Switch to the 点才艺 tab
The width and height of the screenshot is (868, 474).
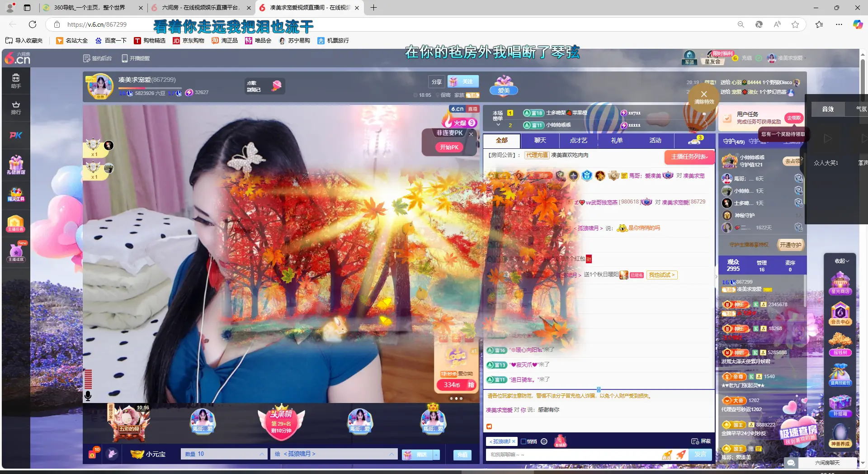[x=579, y=141]
